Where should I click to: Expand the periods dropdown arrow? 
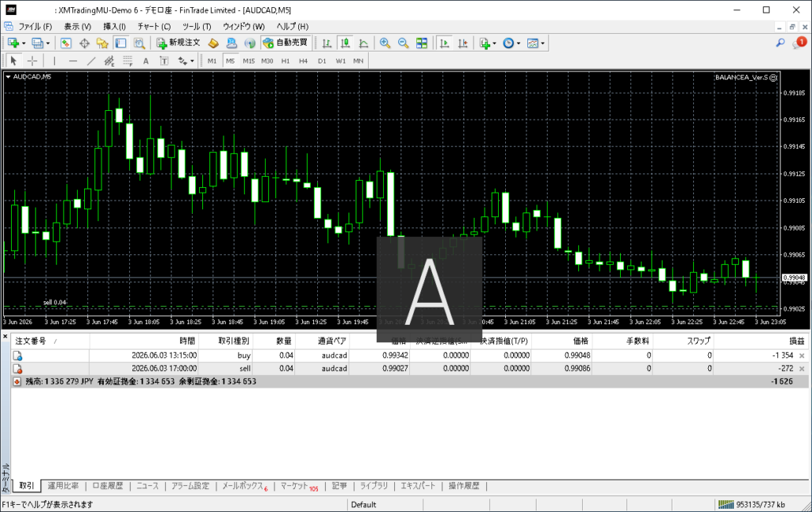pyautogui.click(x=519, y=44)
